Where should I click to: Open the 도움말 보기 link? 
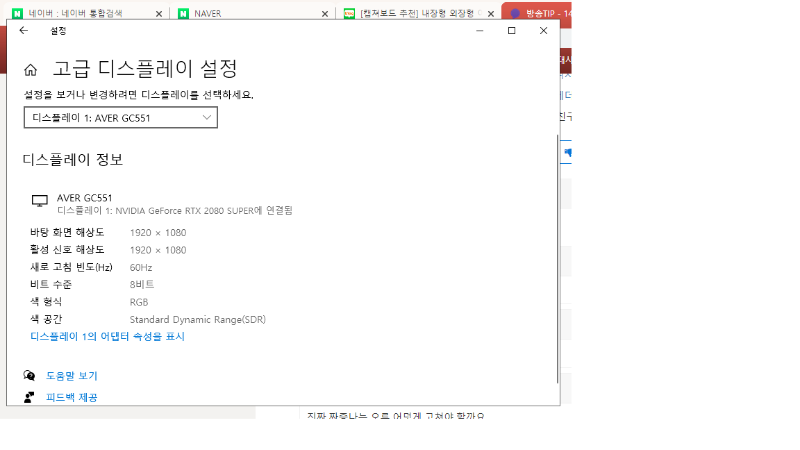pyautogui.click(x=72, y=376)
